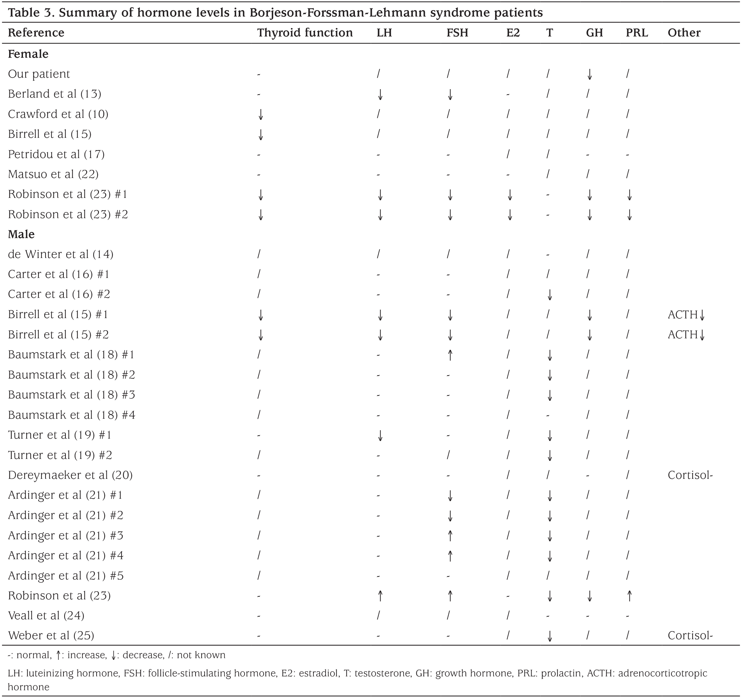Select the Our patient row label

tap(39, 74)
